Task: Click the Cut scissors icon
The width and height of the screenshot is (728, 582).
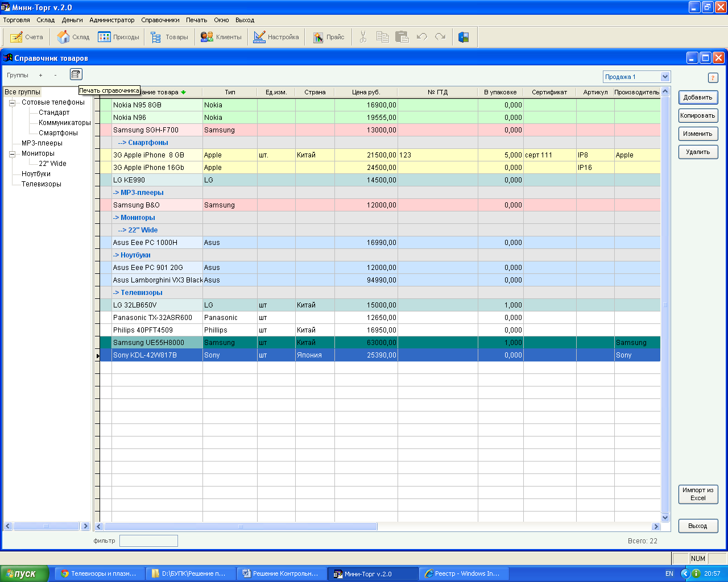Action: click(x=363, y=37)
